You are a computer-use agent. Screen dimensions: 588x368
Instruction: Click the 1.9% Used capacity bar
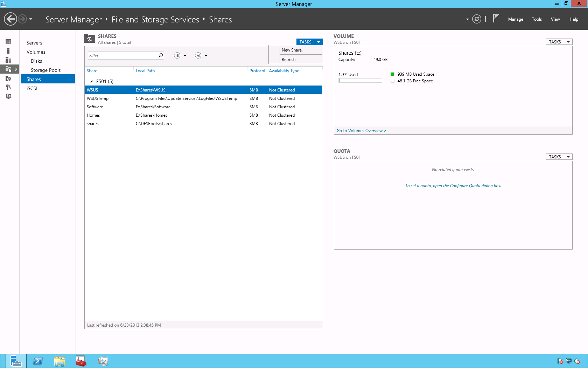click(360, 81)
